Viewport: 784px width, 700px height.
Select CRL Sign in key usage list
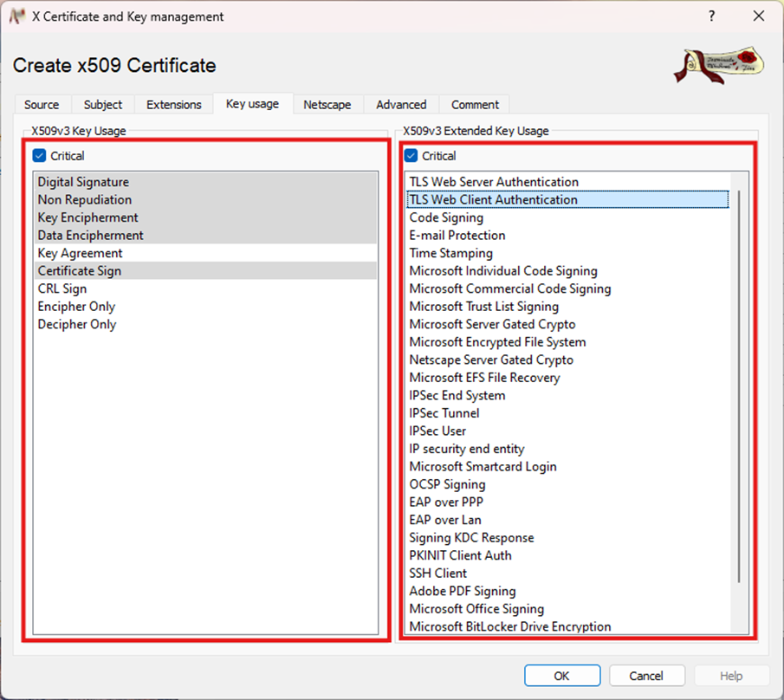pyautogui.click(x=62, y=288)
